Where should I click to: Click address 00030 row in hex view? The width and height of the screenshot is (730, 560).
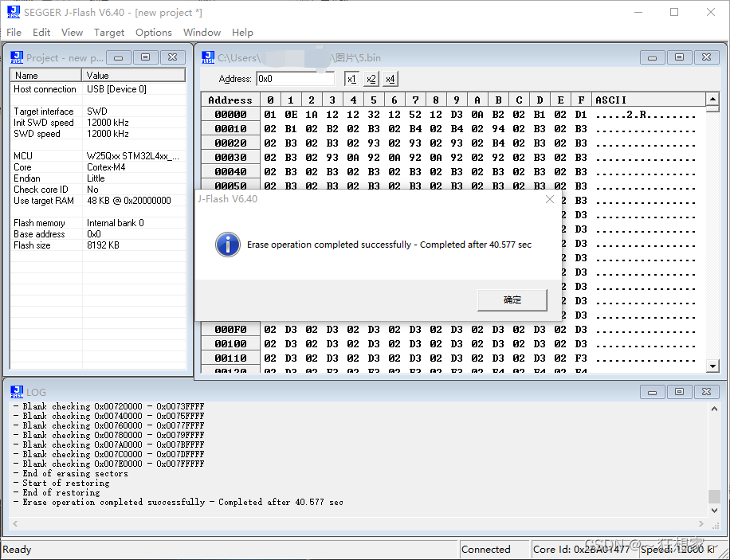tap(453, 158)
